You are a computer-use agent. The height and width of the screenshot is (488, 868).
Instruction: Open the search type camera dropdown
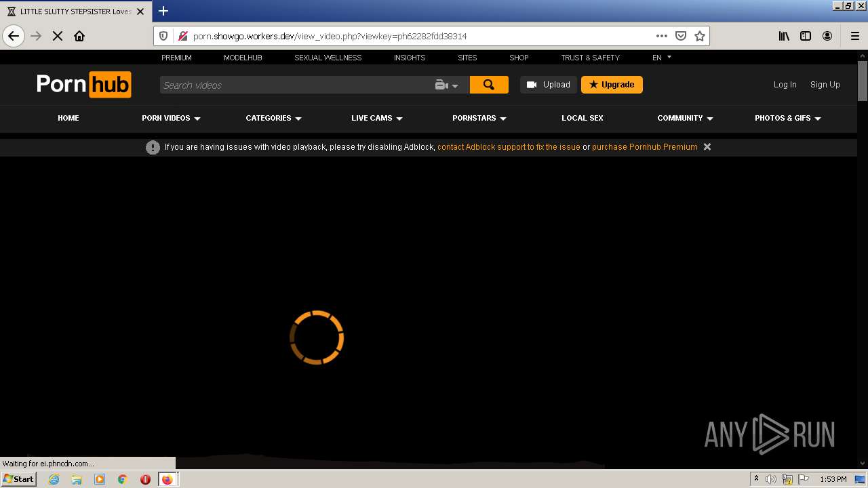(447, 85)
